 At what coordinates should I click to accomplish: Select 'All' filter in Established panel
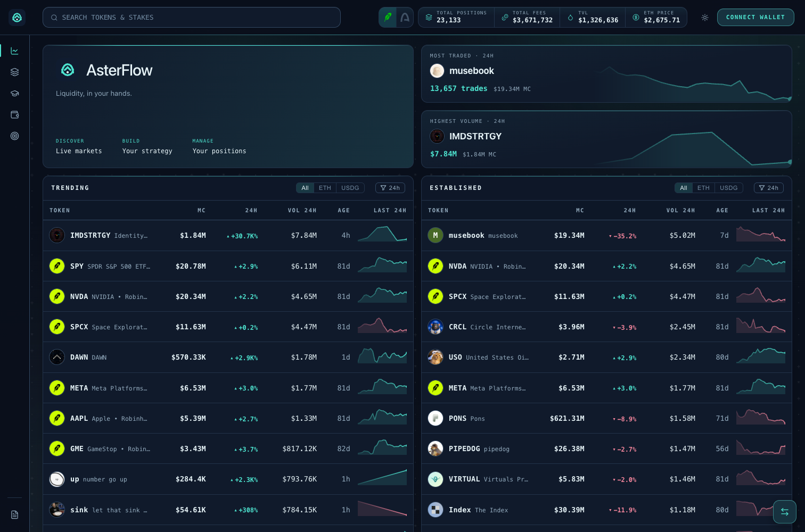click(x=684, y=188)
